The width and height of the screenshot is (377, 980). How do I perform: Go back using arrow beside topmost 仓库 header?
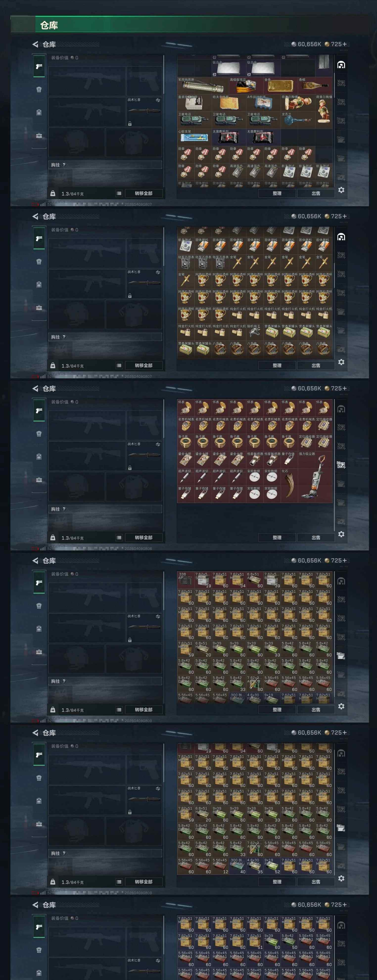pos(35,44)
